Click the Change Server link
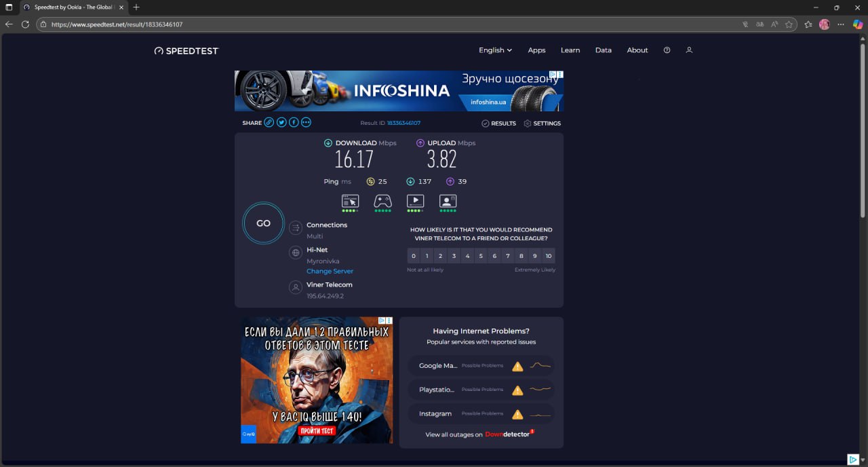This screenshot has width=868, height=467. 330,272
